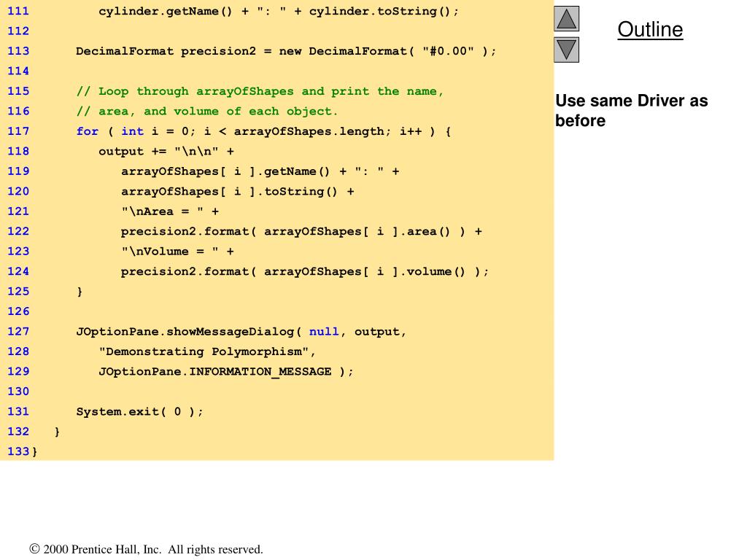Viewport: 747px width, 560px height.
Task: Select the DecimalFormat precision2 declaration line
Action: 286,51
